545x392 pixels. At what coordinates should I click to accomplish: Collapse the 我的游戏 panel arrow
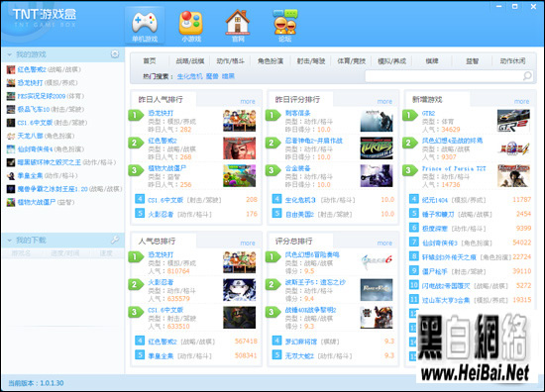9,54
